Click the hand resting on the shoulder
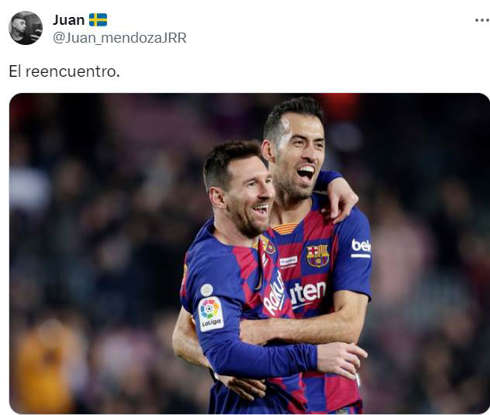 click(x=340, y=199)
